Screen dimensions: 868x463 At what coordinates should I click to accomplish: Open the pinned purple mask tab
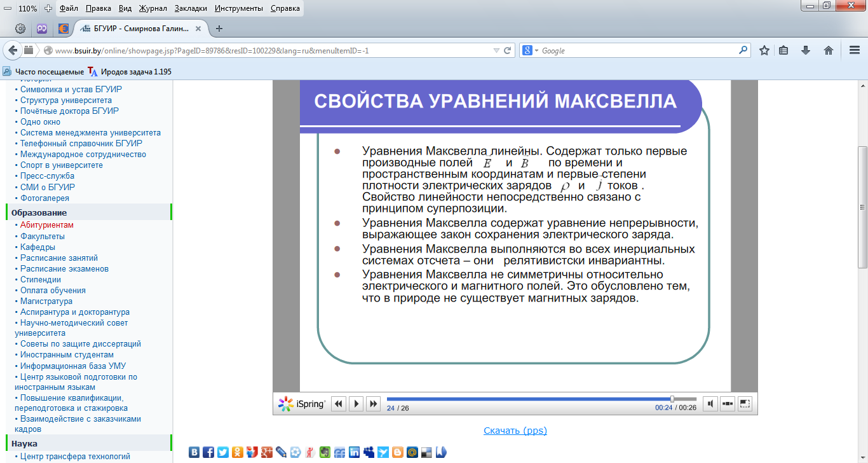(x=42, y=29)
